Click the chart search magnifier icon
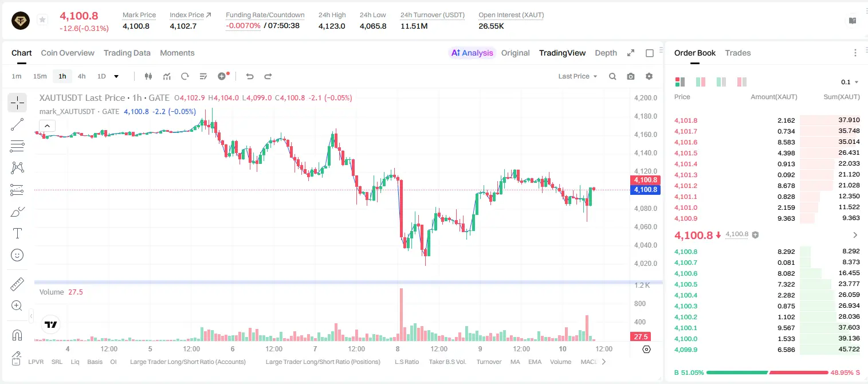This screenshot has height=384, width=868. click(612, 76)
